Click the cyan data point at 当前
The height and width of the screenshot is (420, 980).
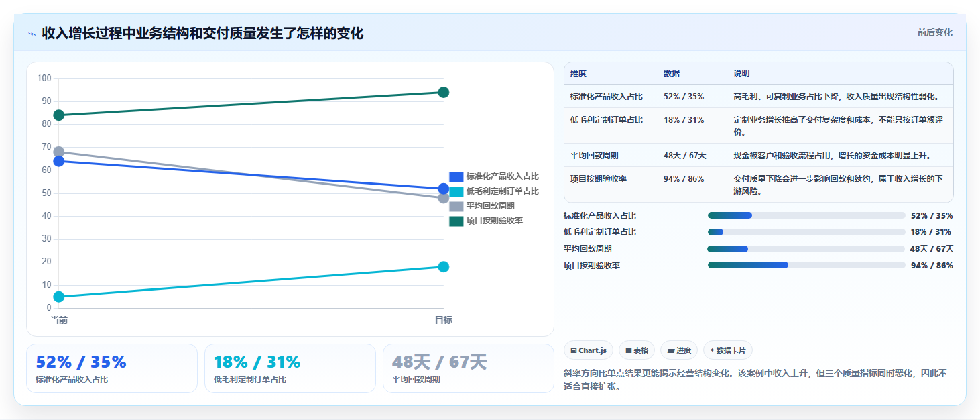click(59, 297)
